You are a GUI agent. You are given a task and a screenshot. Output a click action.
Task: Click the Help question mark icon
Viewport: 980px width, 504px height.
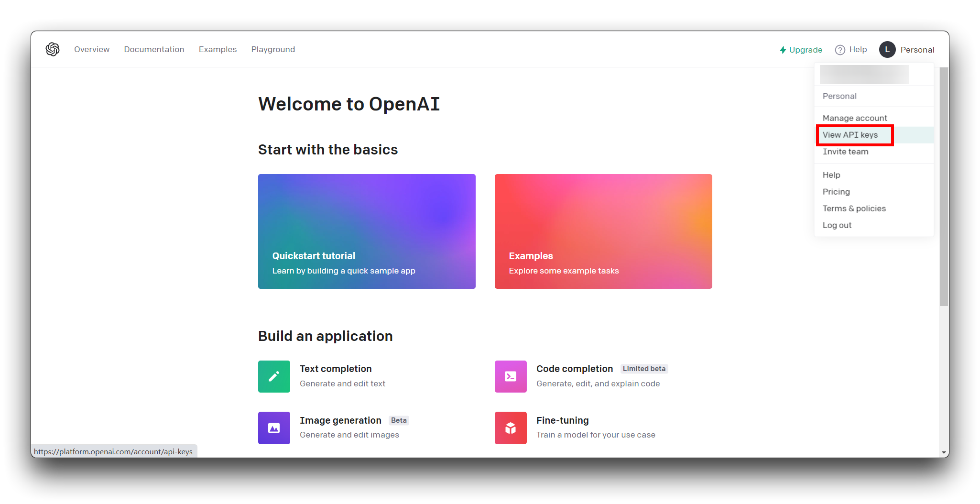pos(840,50)
